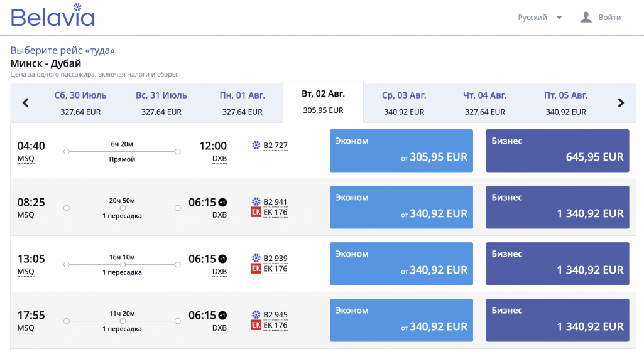644x352 pixels.
Task: Select the Вс, 31 Июль date tab
Action: pos(161,103)
